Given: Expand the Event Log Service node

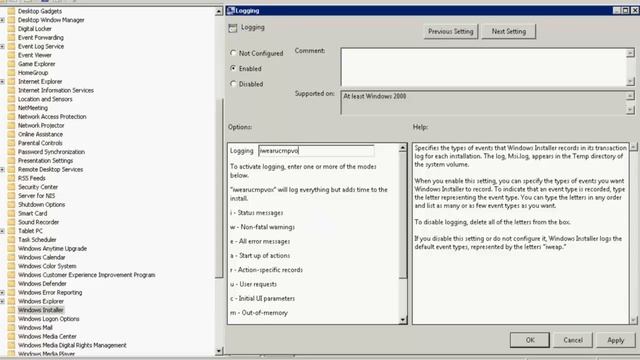Looking at the screenshot, I should [x=2, y=47].
